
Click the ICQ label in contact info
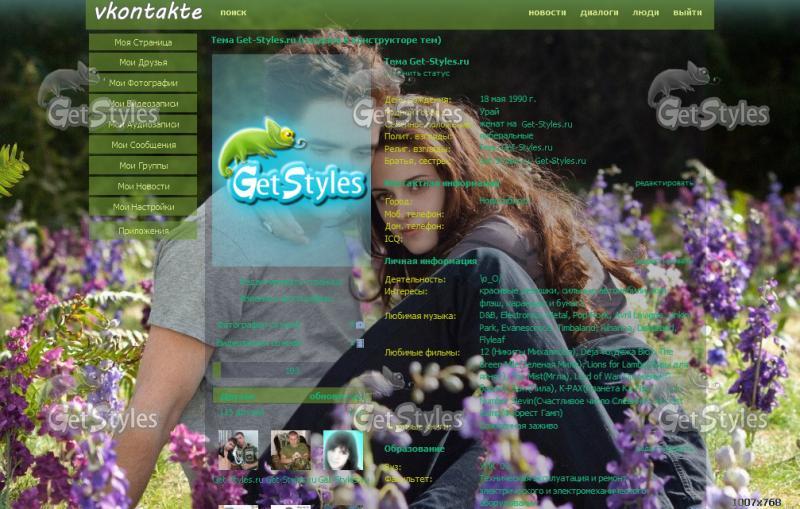click(x=393, y=239)
